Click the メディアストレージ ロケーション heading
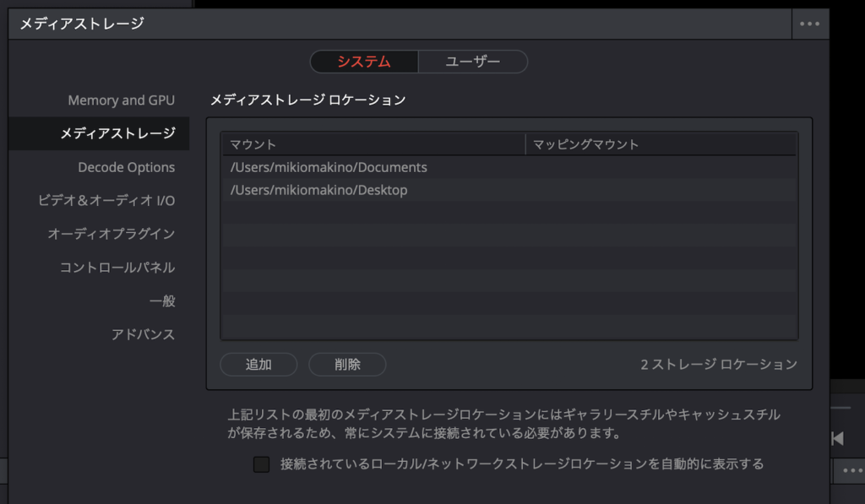Viewport: 865px width, 504px height. [x=307, y=100]
